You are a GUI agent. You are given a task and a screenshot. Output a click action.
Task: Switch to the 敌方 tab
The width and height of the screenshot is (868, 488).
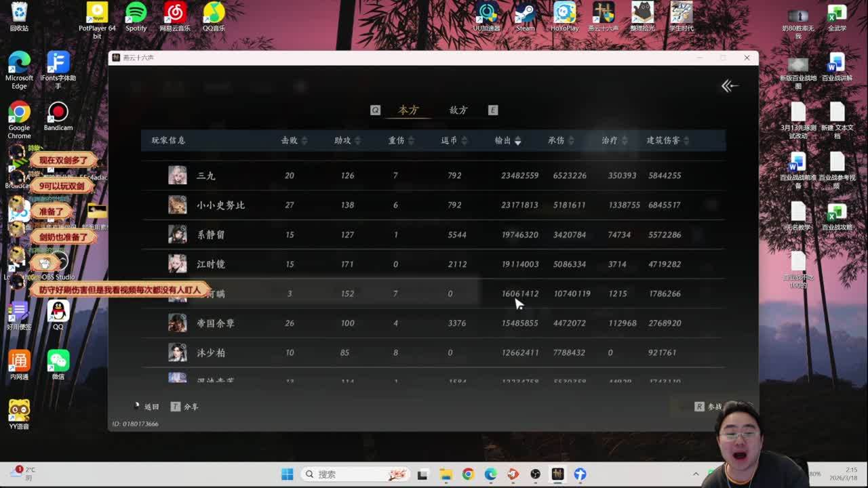click(458, 110)
